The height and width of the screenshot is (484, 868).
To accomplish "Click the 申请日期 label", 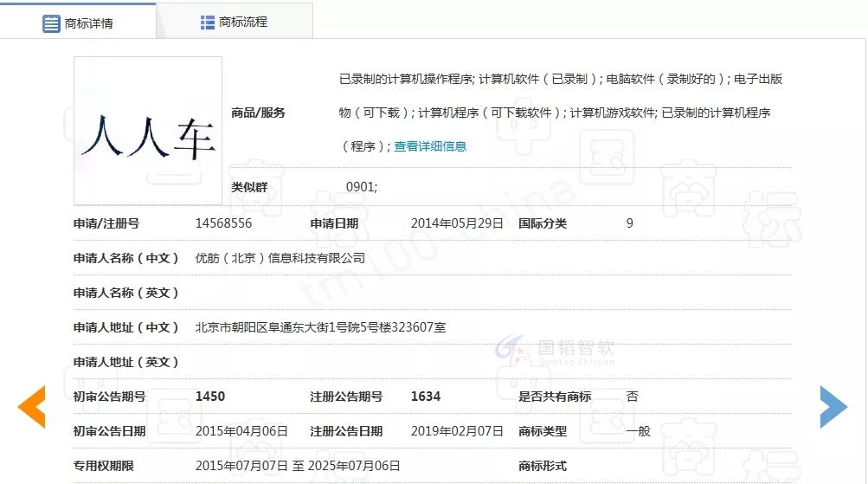I will tap(334, 223).
